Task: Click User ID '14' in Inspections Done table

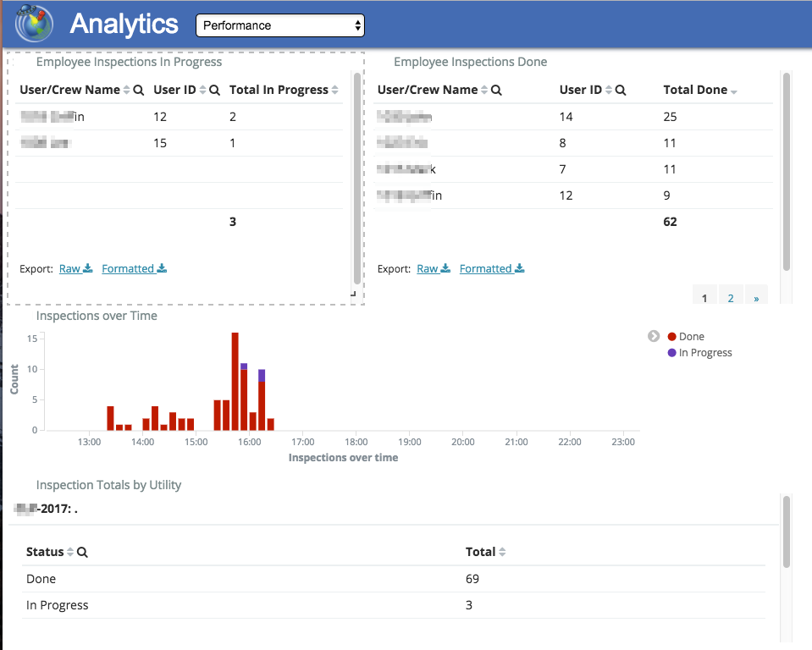Action: coord(566,117)
